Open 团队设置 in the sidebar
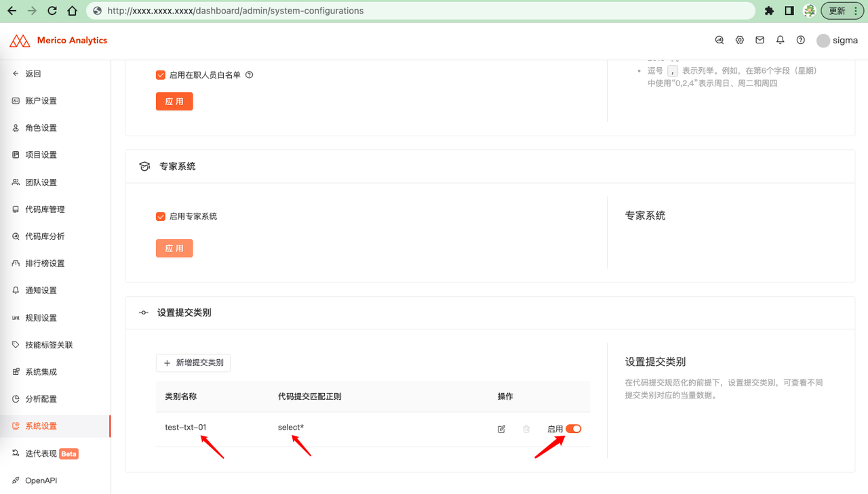Image resolution: width=868 pixels, height=494 pixels. click(x=55, y=182)
